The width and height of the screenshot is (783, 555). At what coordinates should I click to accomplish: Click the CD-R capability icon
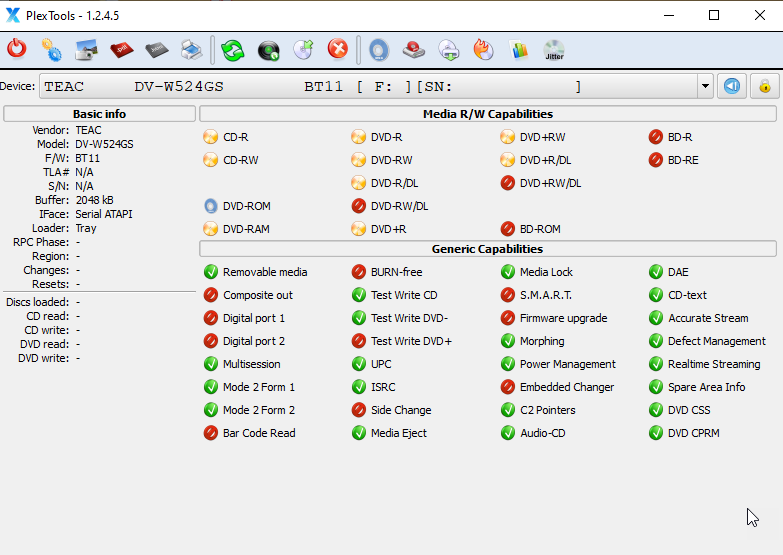(211, 137)
